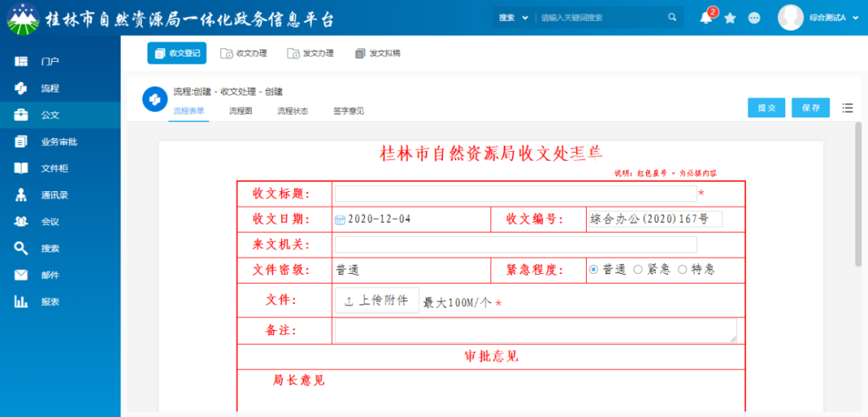Select 紧急 urgency radio button
Viewport: 868px width, 417px height.
coord(637,270)
